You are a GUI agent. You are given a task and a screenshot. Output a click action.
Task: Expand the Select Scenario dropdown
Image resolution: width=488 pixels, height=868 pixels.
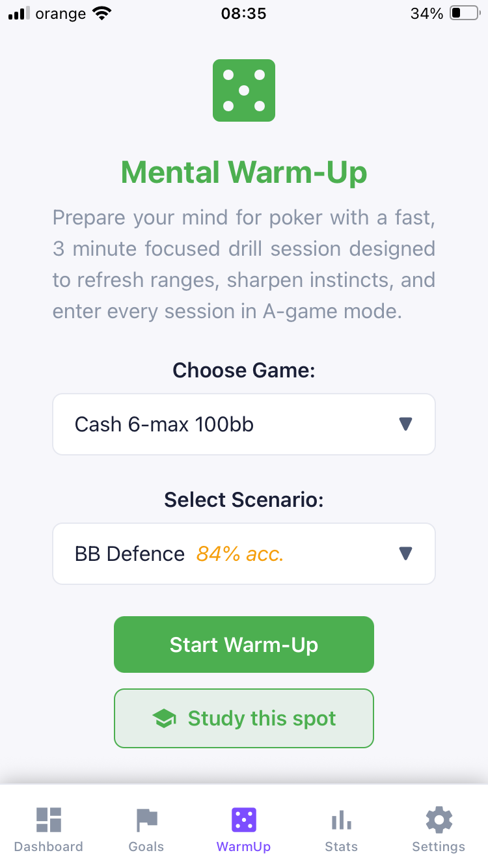pos(244,554)
